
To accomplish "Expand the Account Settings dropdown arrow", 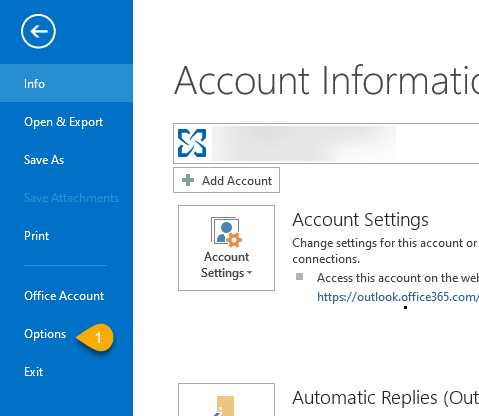I will 249,273.
